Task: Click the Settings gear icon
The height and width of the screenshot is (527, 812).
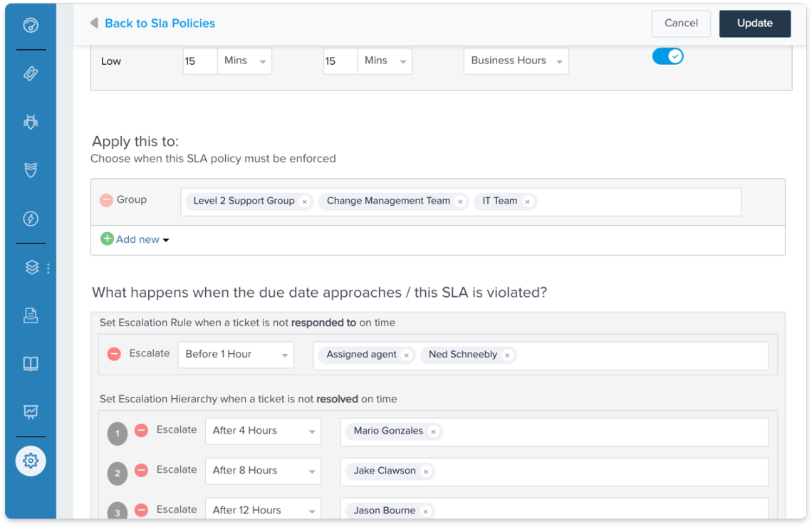Action: coord(30,461)
